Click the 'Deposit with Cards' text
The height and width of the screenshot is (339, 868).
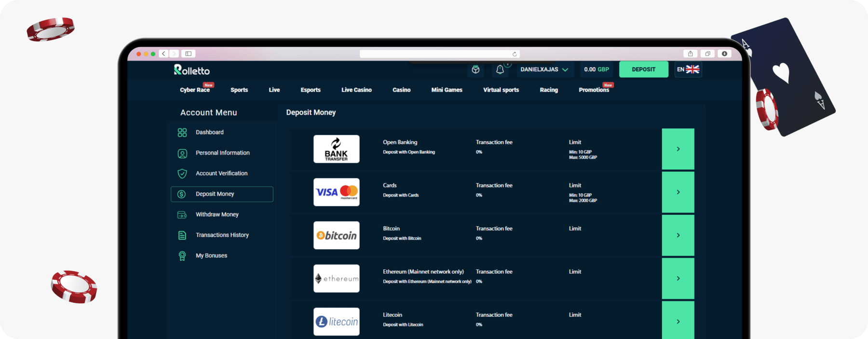click(x=401, y=196)
